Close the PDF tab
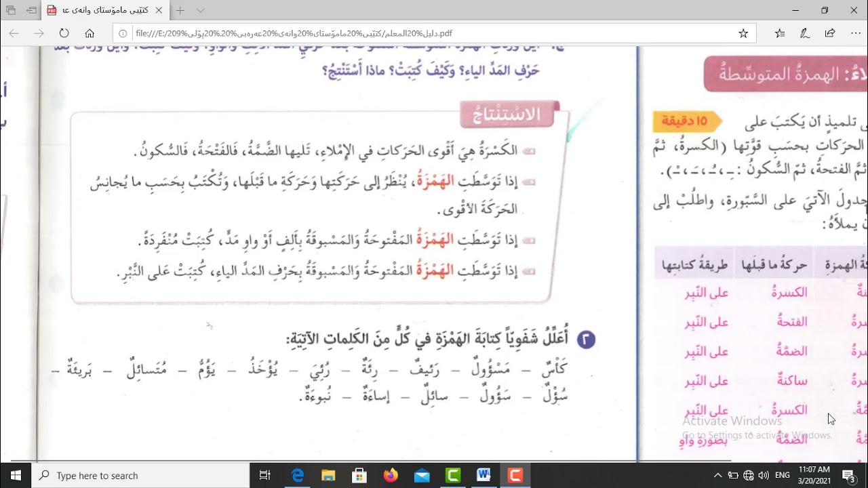The width and height of the screenshot is (868, 488). coord(159,11)
